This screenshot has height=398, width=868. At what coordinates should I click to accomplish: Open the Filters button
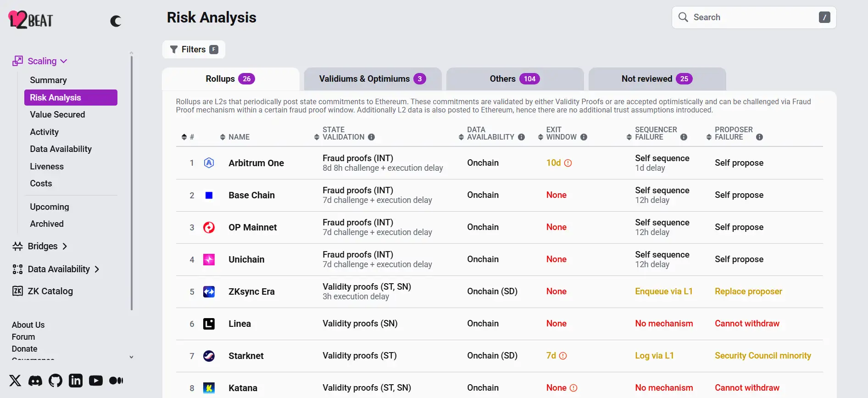[194, 50]
